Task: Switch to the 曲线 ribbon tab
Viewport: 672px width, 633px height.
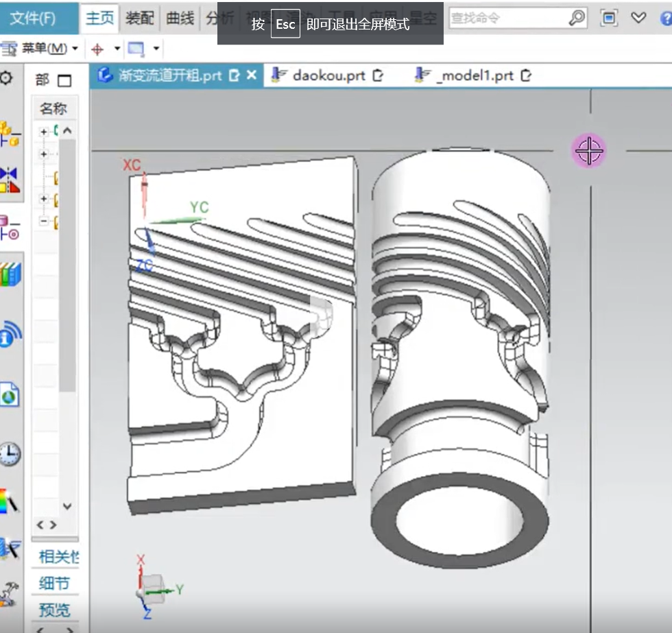Action: pos(180,18)
